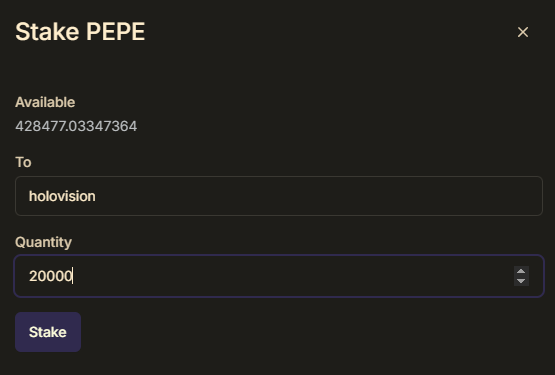The width and height of the screenshot is (555, 375).
Task: Click the Available label
Action: [45, 102]
